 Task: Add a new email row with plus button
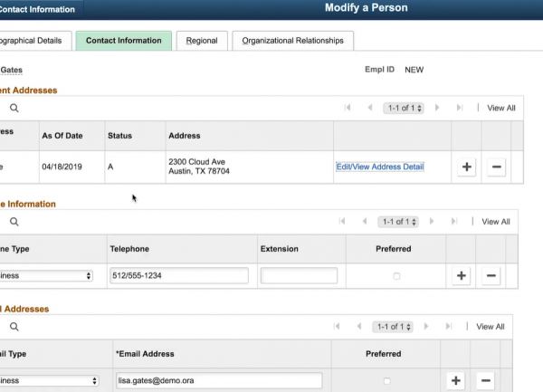click(x=455, y=380)
